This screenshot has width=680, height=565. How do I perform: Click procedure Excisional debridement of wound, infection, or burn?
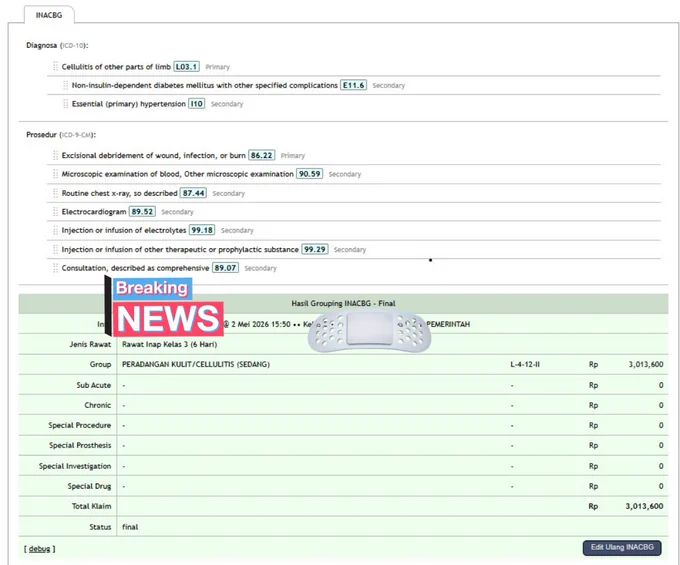click(154, 155)
